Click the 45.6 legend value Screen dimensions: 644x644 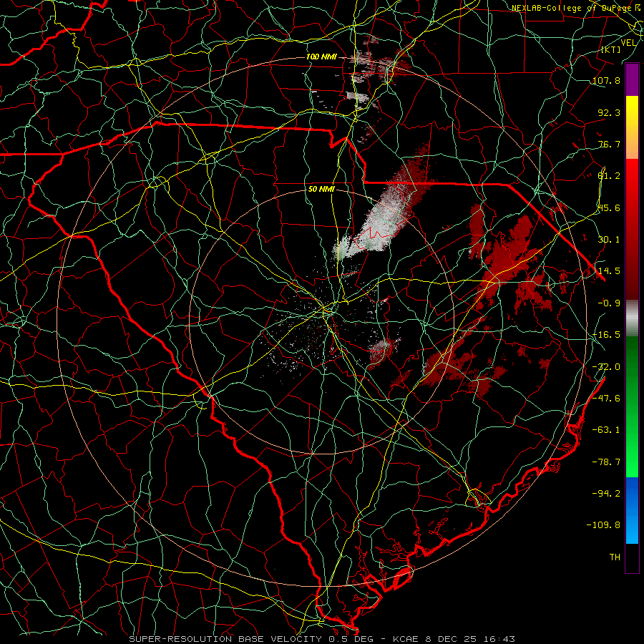coord(609,208)
